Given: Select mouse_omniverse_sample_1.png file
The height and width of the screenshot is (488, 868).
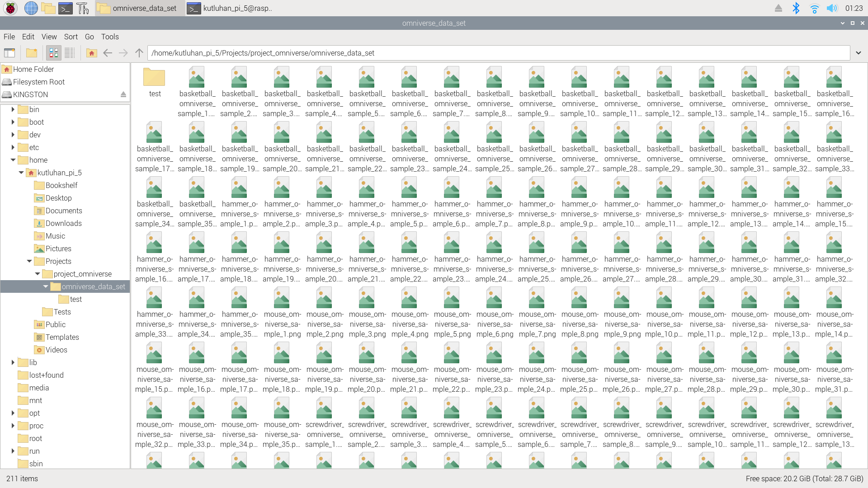Looking at the screenshot, I should coord(282,313).
